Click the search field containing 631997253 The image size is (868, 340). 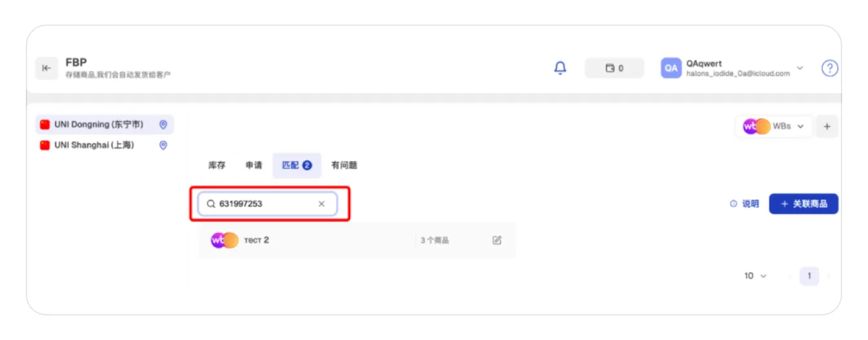tap(267, 204)
